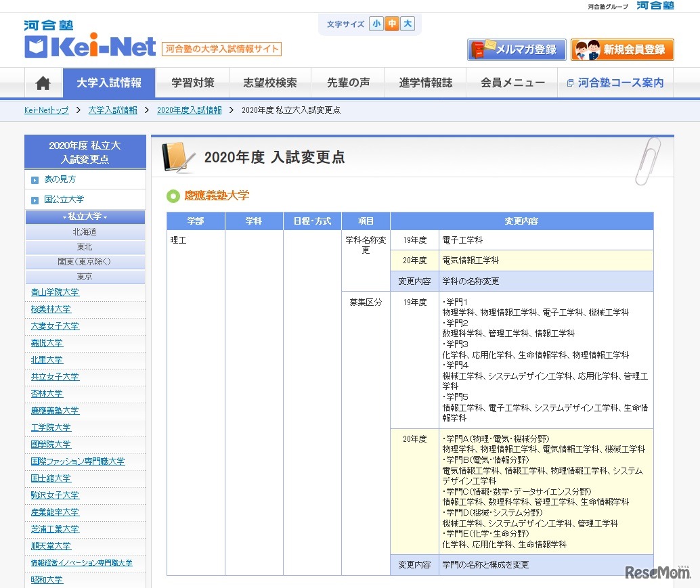This screenshot has height=588, width=700.
Task: Click the 河合塾 logo at top right
Action: click(x=655, y=5)
